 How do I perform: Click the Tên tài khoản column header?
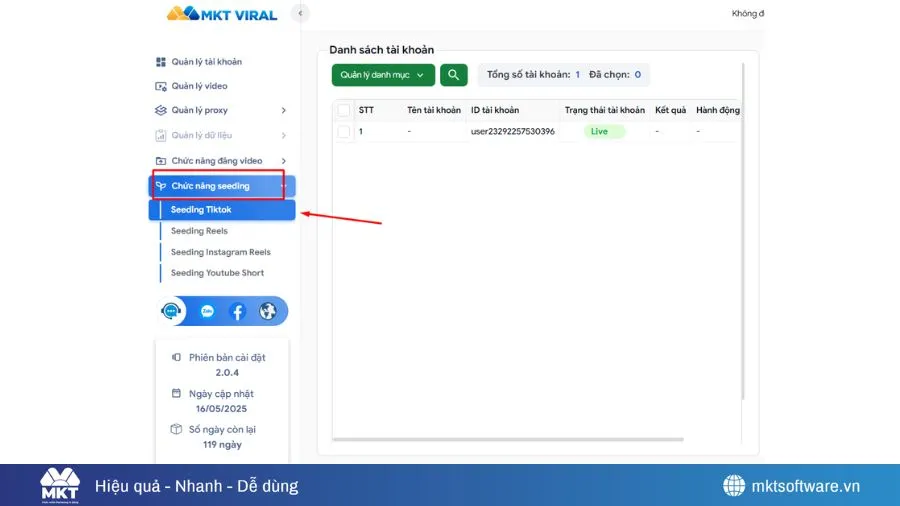click(x=434, y=110)
